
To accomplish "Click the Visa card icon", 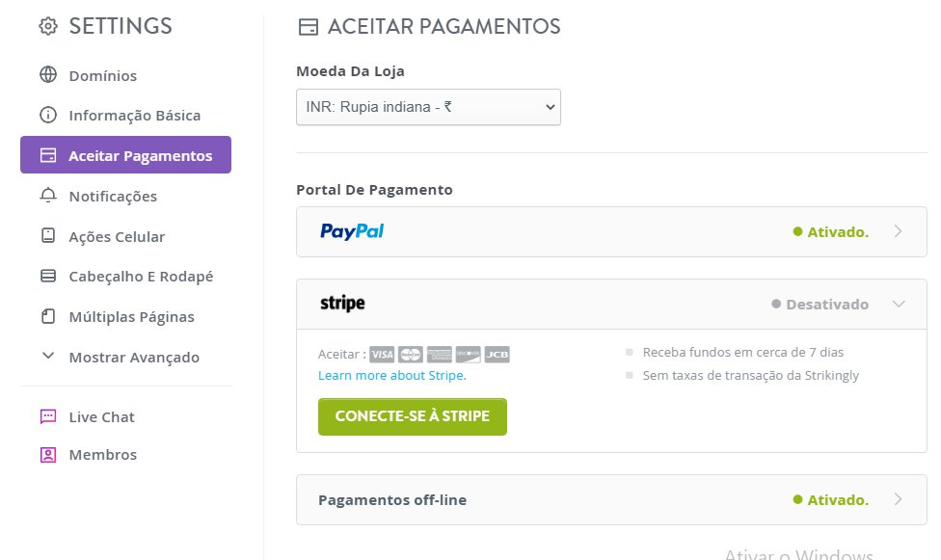I will pyautogui.click(x=382, y=355).
